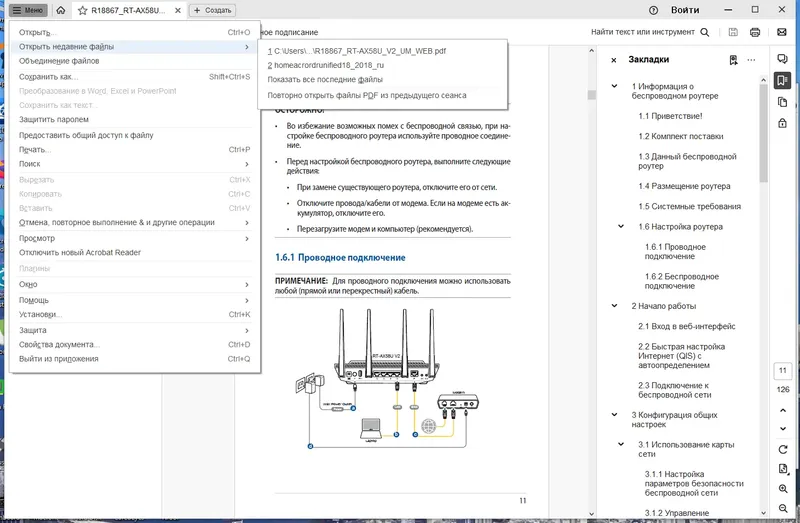Click Отключить новый Acrobat Reader
Image resolution: width=800 pixels, height=523 pixels.
[134, 253]
